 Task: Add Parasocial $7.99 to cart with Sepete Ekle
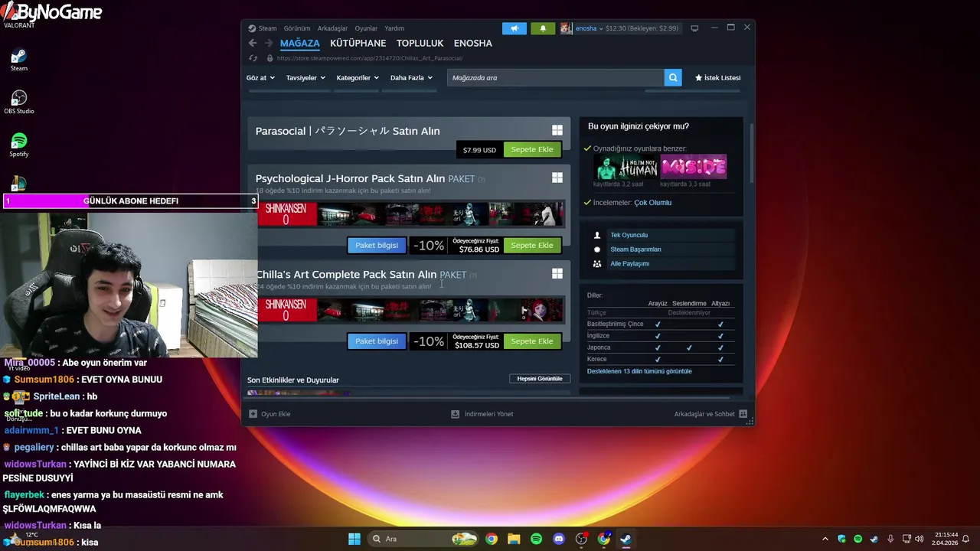tap(532, 149)
